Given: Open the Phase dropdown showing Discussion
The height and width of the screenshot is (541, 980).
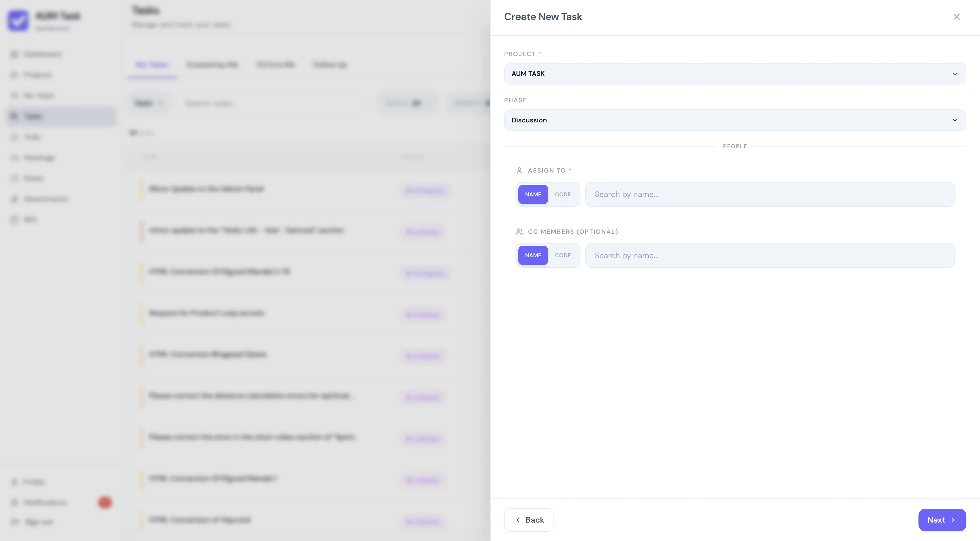Looking at the screenshot, I should (735, 120).
